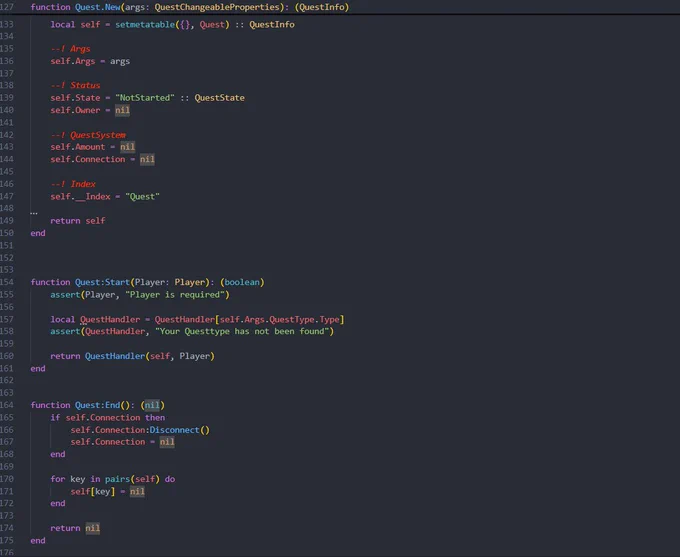Select the "Quest" string on line 147

pos(142,197)
